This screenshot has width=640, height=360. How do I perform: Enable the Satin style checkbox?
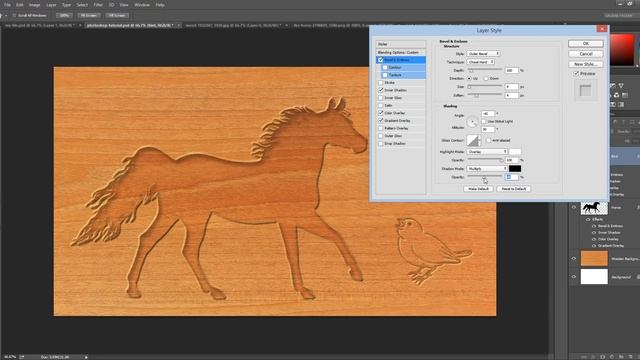click(380, 105)
